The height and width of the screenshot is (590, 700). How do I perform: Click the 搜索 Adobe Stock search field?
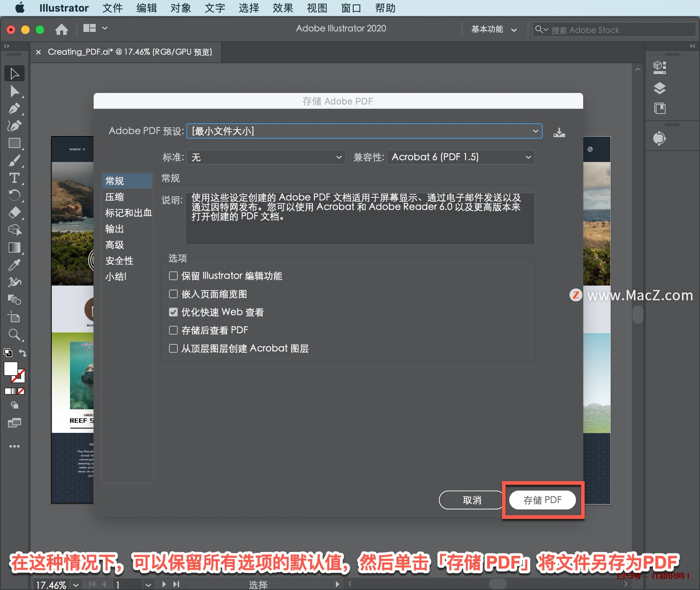pos(614,30)
